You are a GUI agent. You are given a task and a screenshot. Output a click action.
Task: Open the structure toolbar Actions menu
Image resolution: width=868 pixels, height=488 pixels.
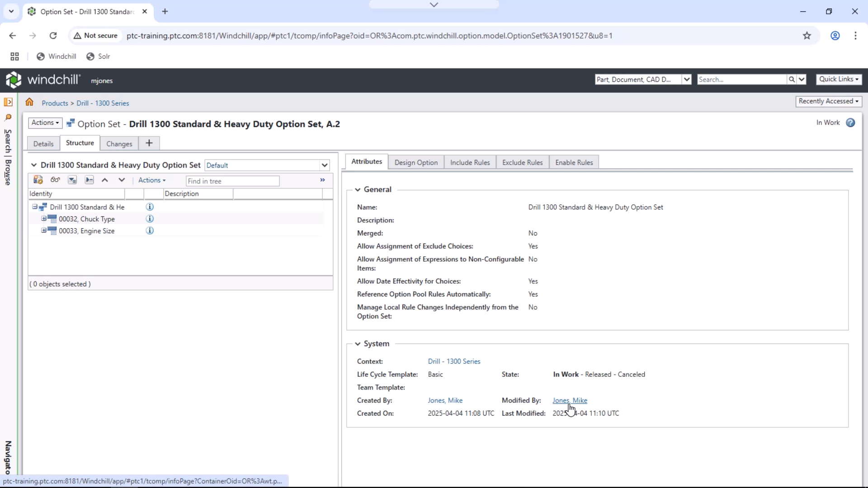[x=152, y=180]
